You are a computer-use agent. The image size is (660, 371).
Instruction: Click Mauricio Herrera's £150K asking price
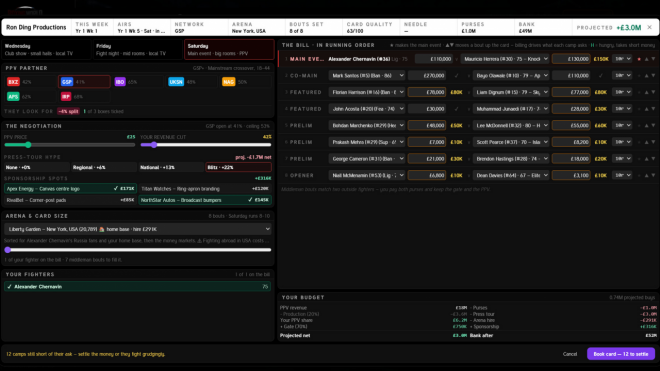601,59
